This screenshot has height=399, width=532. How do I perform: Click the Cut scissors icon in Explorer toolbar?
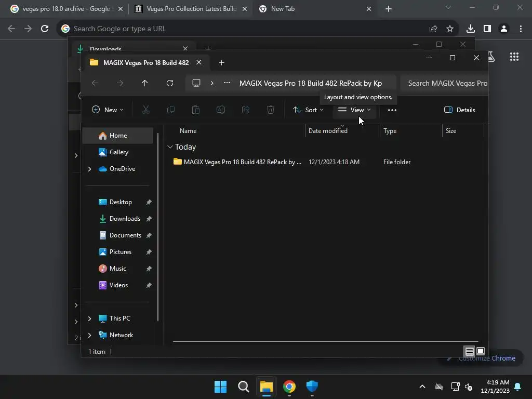(x=145, y=110)
